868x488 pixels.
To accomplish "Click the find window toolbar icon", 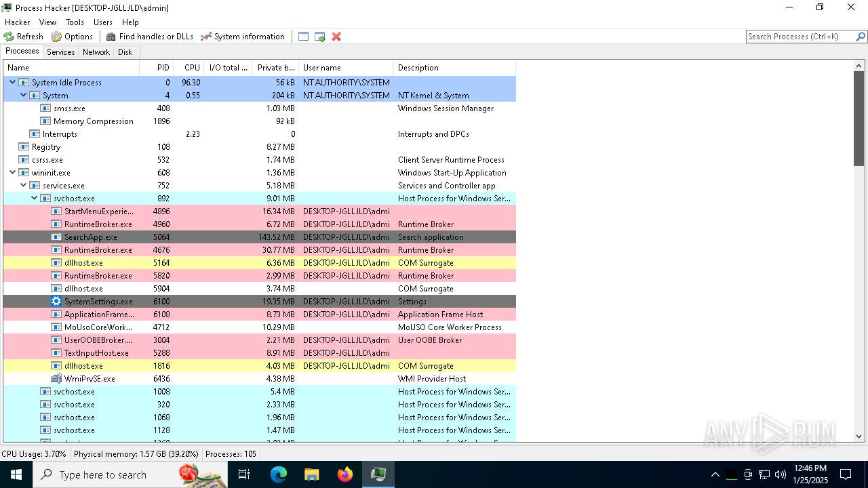I will click(304, 37).
